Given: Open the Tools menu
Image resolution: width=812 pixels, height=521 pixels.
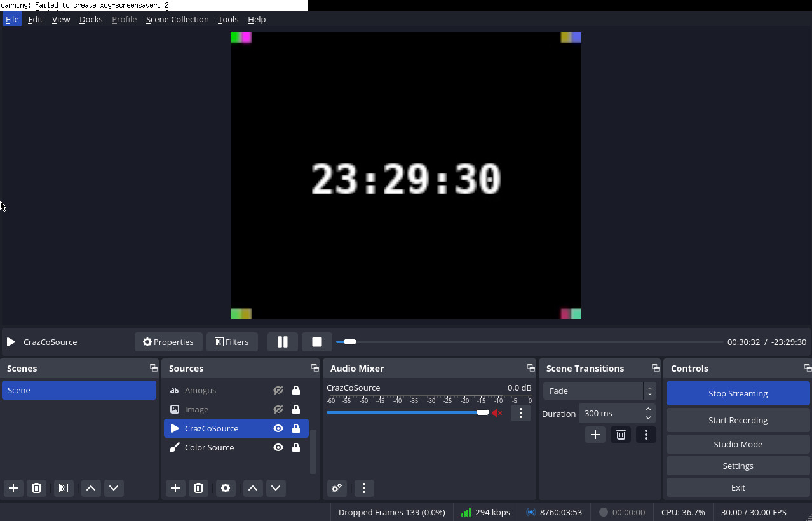Looking at the screenshot, I should click(x=228, y=19).
